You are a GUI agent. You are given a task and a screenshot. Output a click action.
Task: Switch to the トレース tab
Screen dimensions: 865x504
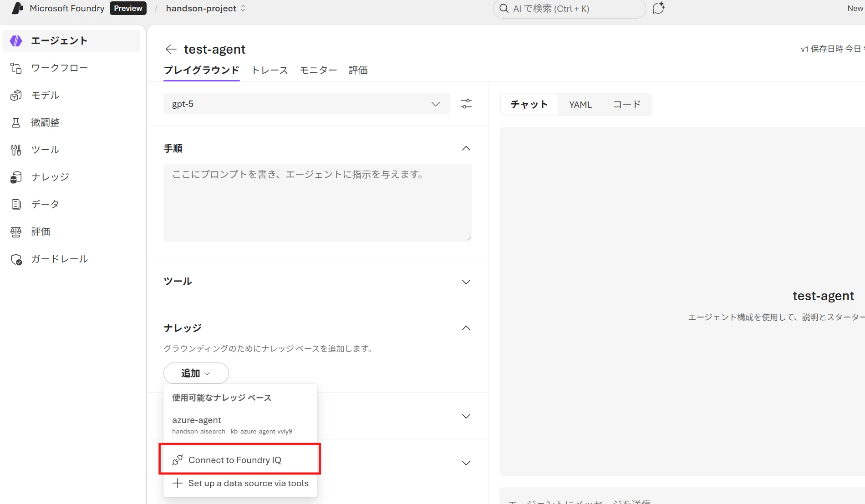270,70
